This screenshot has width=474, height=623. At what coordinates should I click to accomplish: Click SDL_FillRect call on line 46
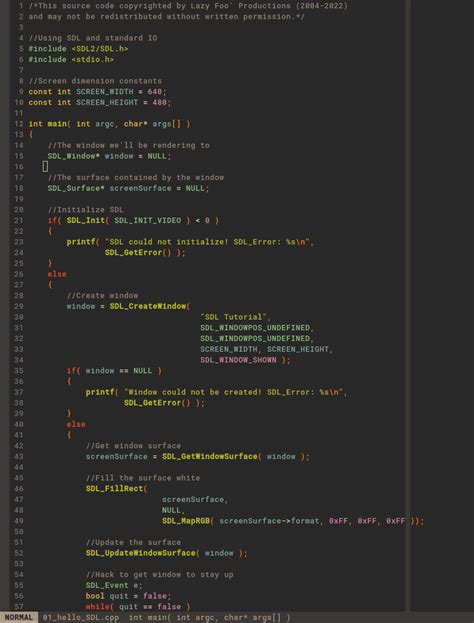(116, 488)
